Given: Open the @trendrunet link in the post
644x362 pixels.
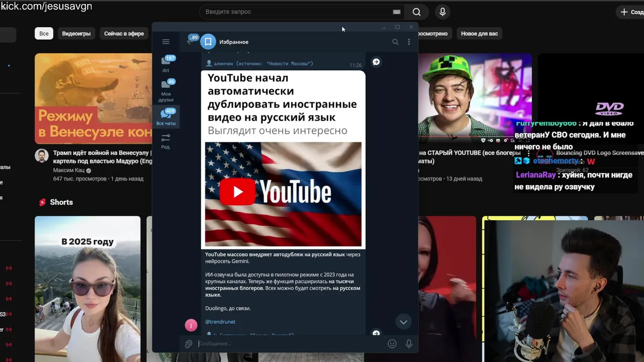Looking at the screenshot, I should coord(220,322).
